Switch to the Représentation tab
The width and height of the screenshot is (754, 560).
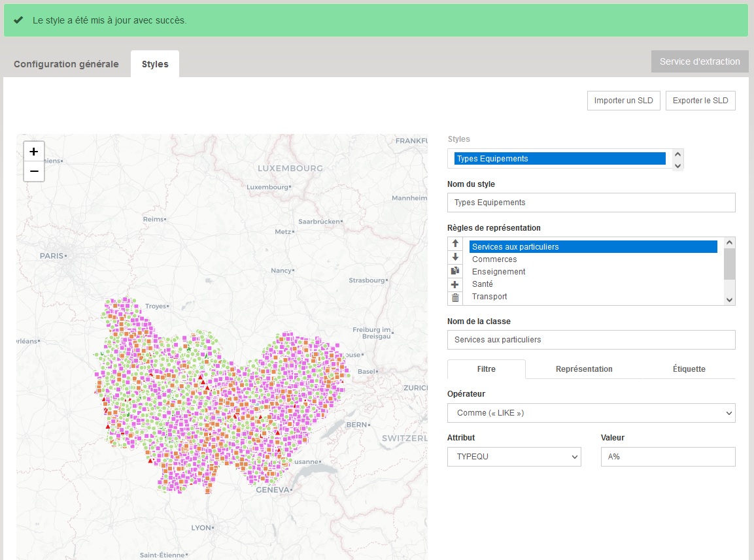(x=584, y=369)
